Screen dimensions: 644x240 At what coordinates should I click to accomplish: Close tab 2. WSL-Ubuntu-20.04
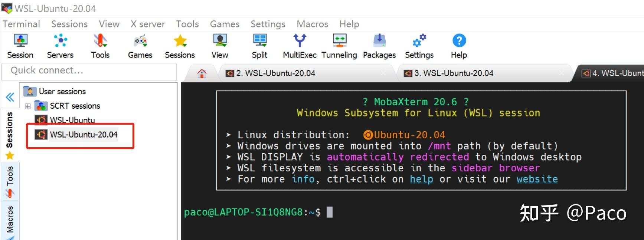[x=383, y=73]
